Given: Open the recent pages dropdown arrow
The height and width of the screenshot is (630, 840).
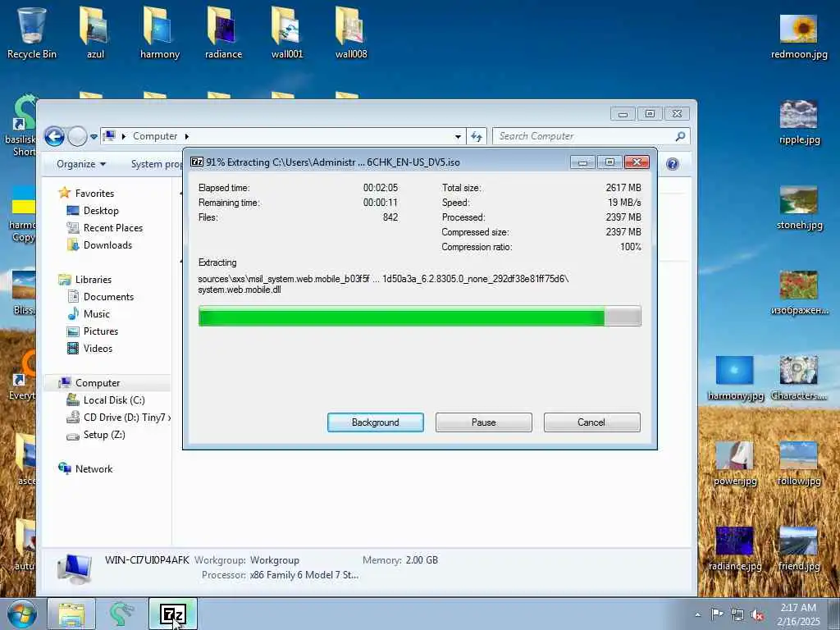Looking at the screenshot, I should (x=94, y=137).
